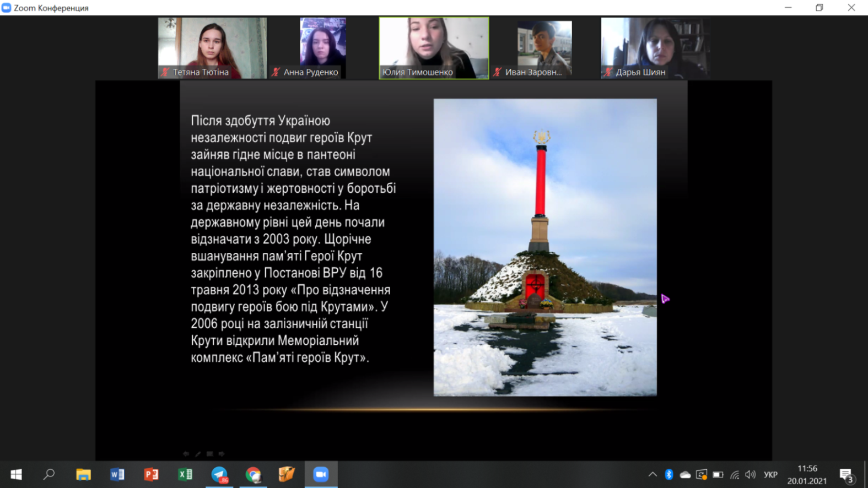Click the memorial monument photo on slide
Screen dimensions: 868x488
click(x=545, y=247)
